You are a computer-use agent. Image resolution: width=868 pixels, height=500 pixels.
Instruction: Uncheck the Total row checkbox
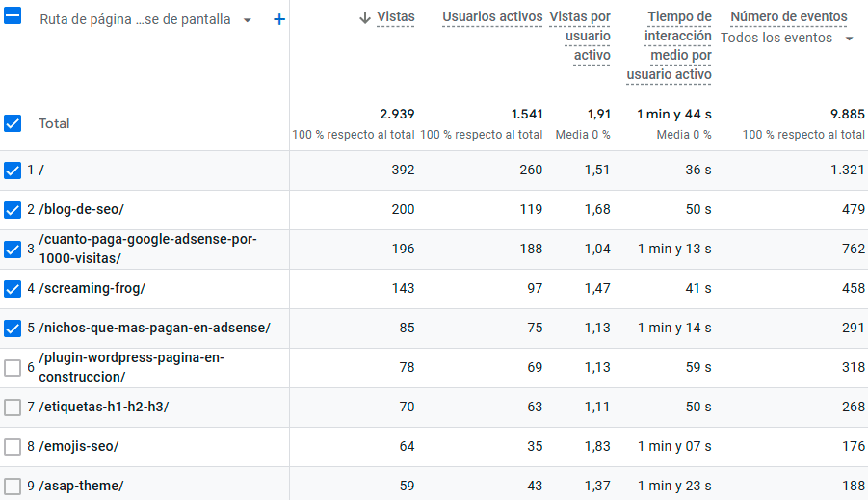tap(13, 123)
